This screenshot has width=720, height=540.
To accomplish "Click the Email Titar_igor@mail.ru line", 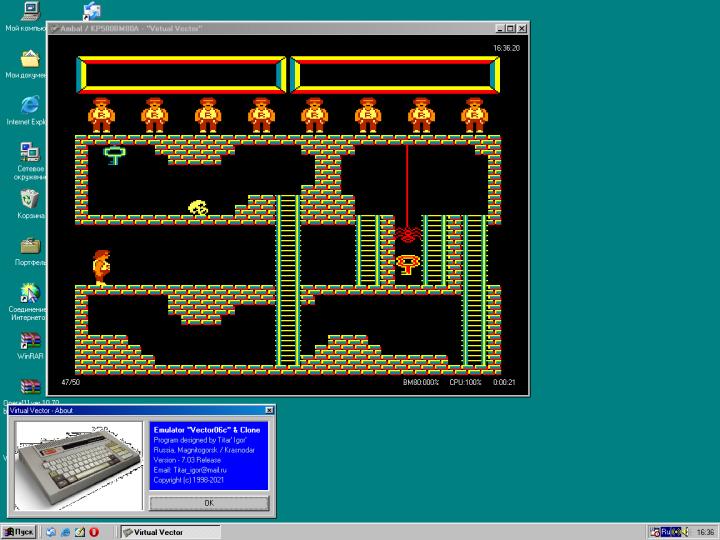I will click(x=190, y=470).
